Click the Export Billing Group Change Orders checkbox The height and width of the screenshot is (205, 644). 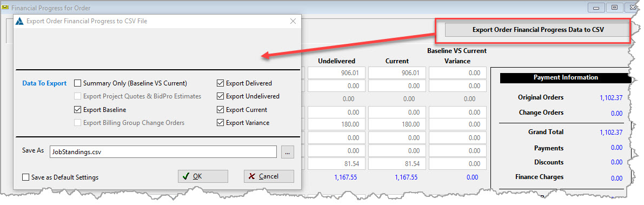click(78, 122)
